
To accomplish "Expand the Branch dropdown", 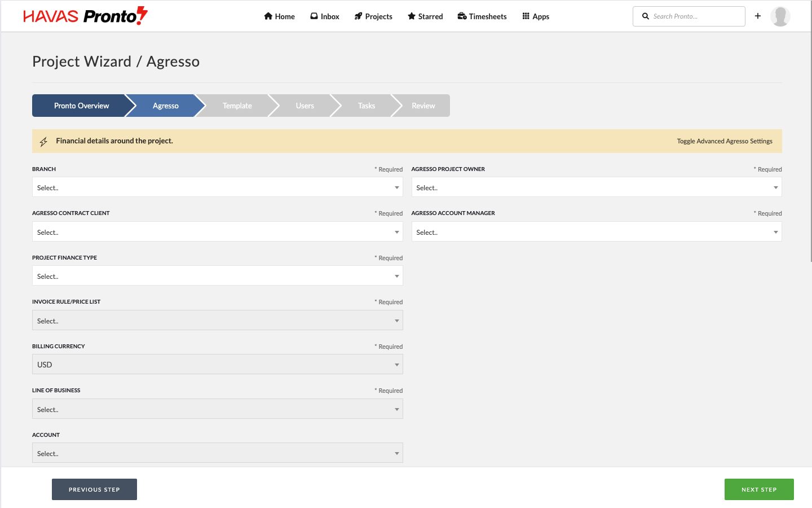I will point(217,187).
